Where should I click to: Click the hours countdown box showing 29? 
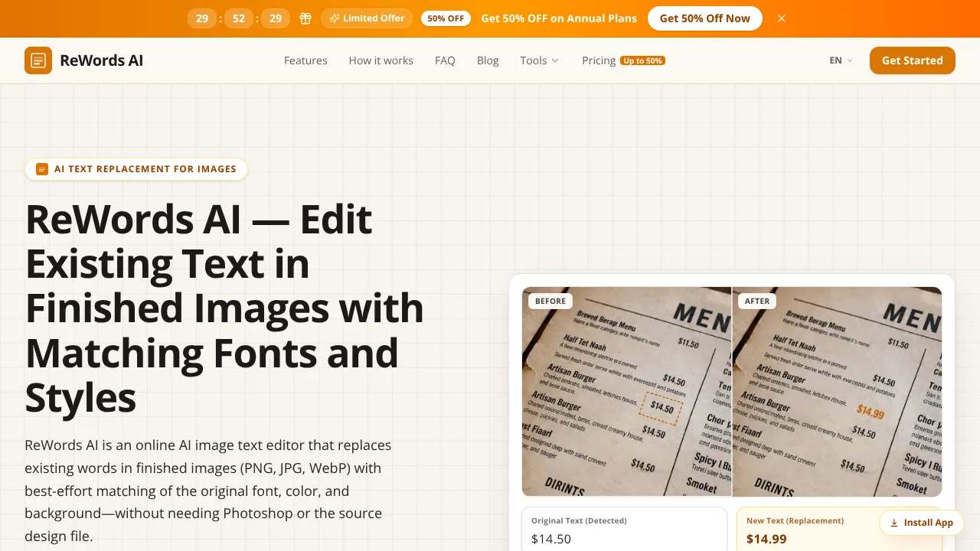point(202,18)
